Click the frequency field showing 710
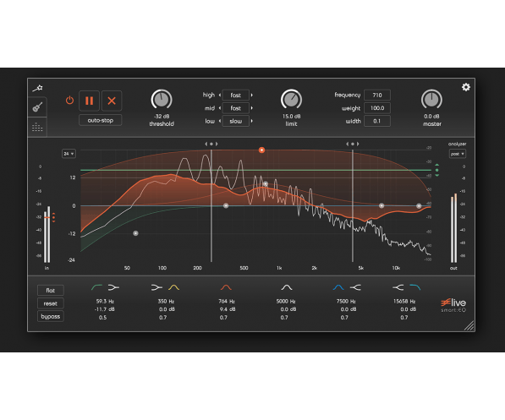 [x=377, y=95]
